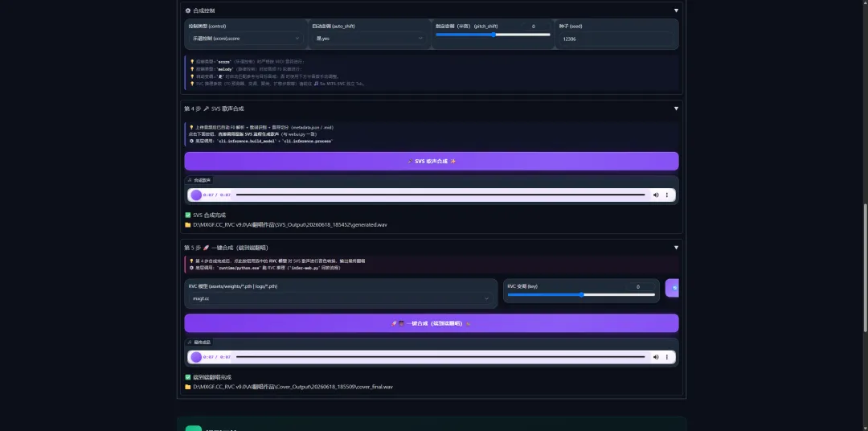
Task: Click the folder icon beside cover_final.wav path
Action: [x=187, y=387]
